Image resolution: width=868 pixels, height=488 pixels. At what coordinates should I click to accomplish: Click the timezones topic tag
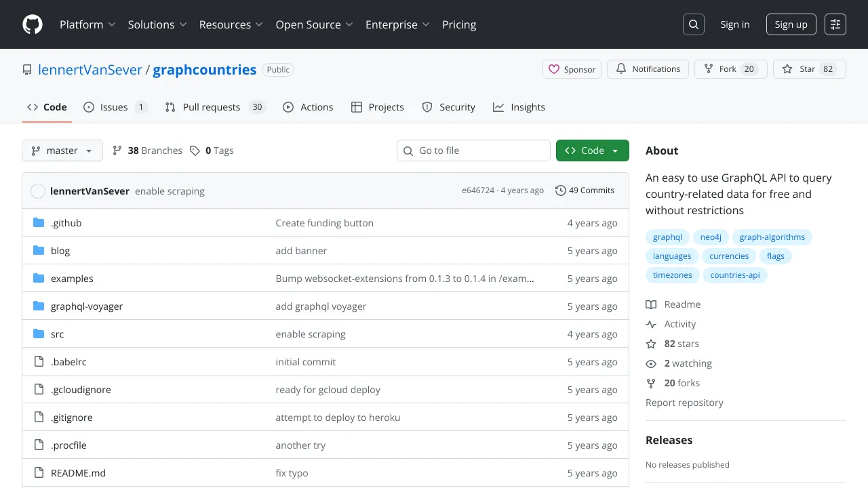[x=673, y=275]
